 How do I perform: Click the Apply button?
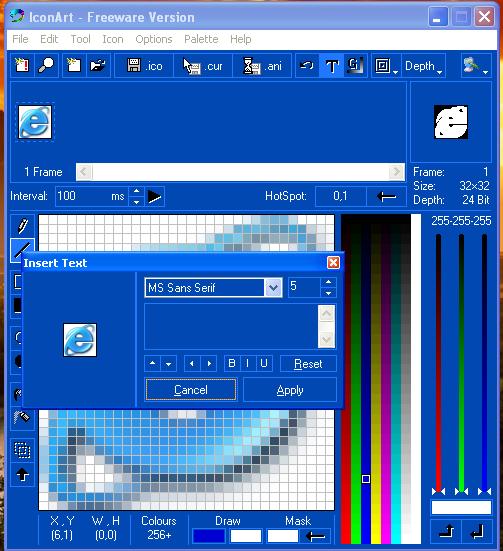[x=290, y=390]
